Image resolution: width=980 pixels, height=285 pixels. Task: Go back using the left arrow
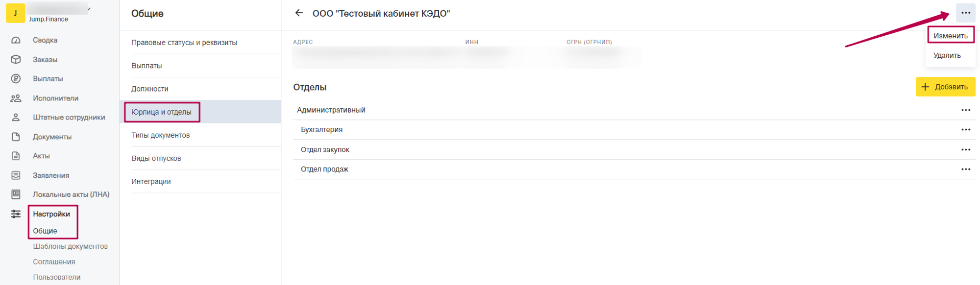tap(299, 13)
